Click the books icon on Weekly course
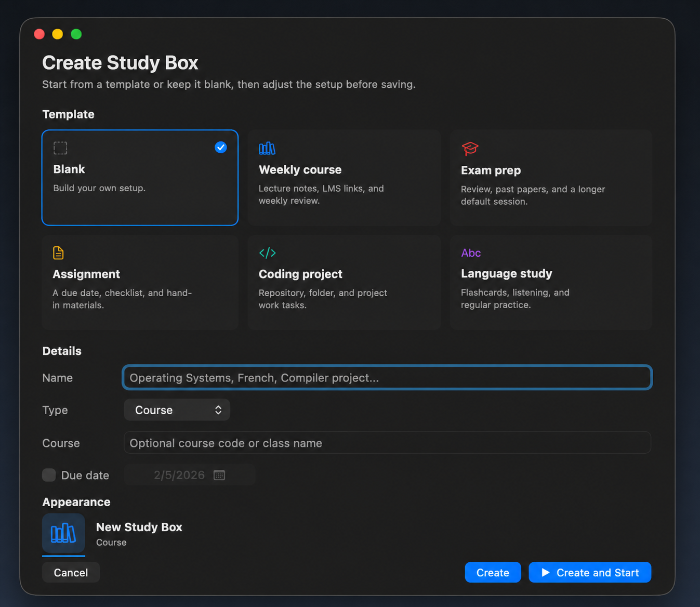The width and height of the screenshot is (700, 607). 267,149
